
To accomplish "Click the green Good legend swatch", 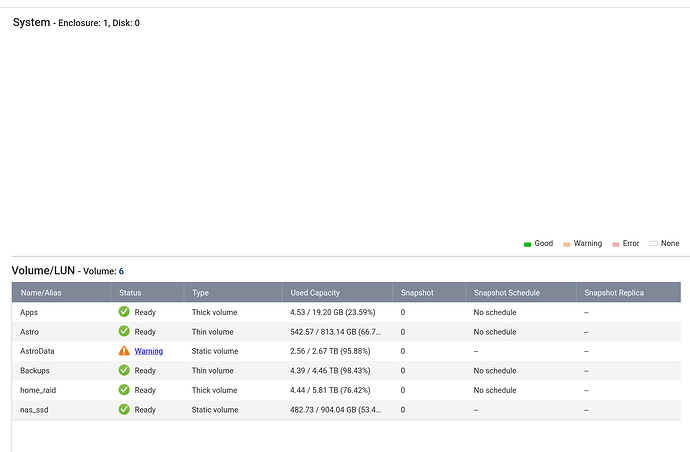I will [x=527, y=244].
